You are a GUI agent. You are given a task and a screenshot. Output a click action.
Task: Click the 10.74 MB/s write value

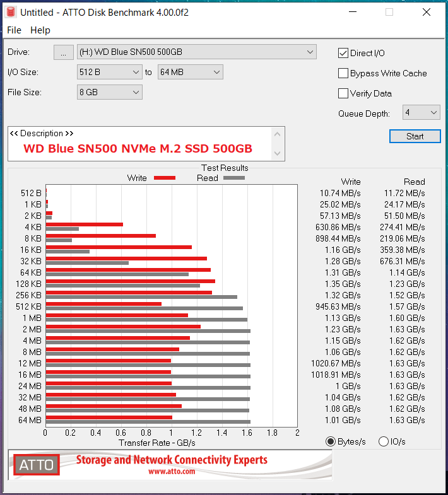(340, 193)
